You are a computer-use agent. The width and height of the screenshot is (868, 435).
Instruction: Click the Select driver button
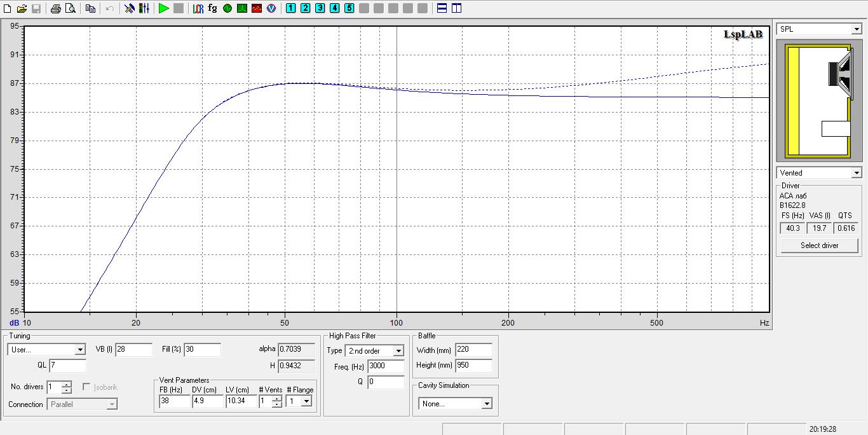click(x=819, y=245)
